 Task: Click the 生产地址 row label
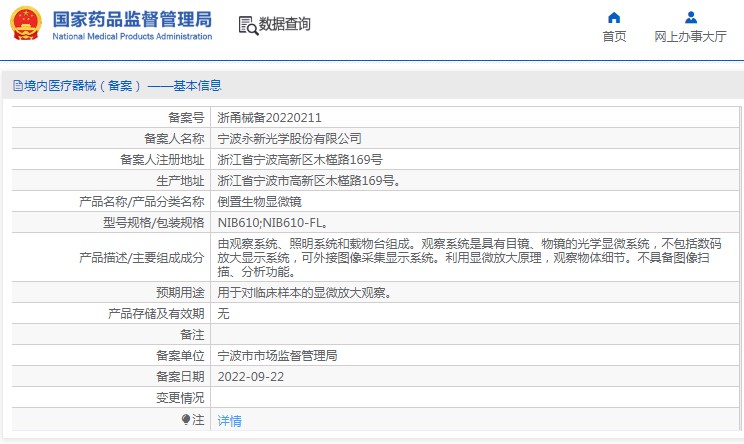pyautogui.click(x=180, y=181)
